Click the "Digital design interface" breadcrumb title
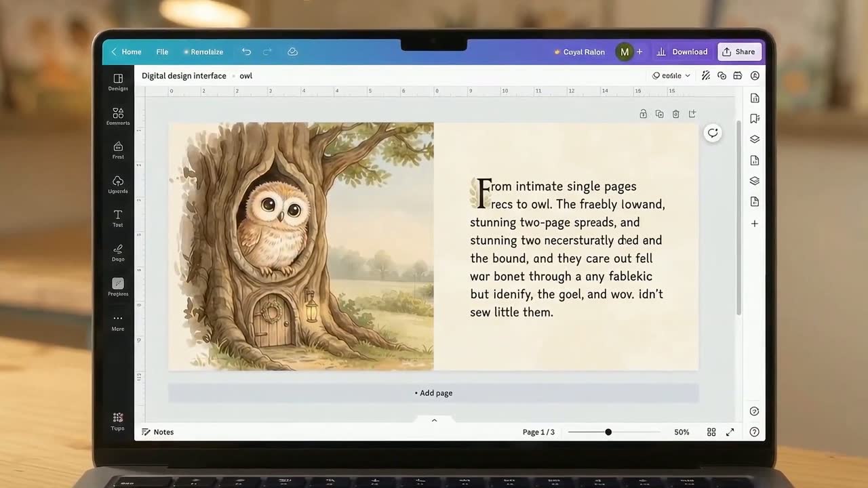The image size is (868, 488). point(184,76)
